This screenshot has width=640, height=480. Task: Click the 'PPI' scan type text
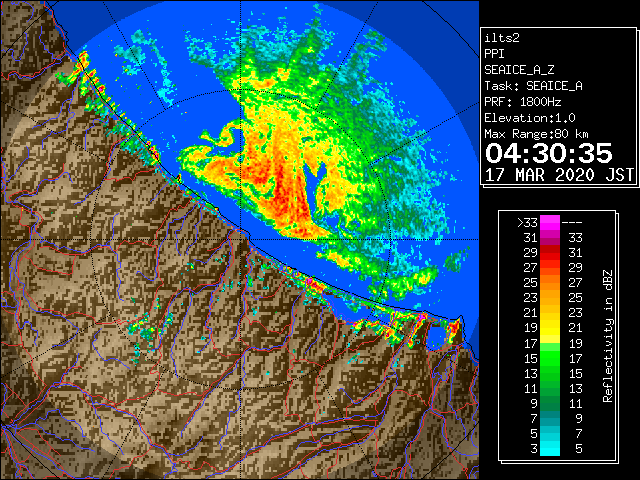pyautogui.click(x=494, y=54)
